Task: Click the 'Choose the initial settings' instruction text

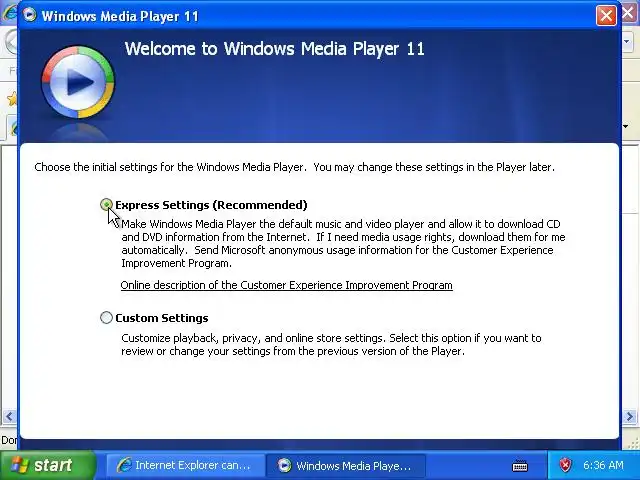Action: click(x=294, y=167)
